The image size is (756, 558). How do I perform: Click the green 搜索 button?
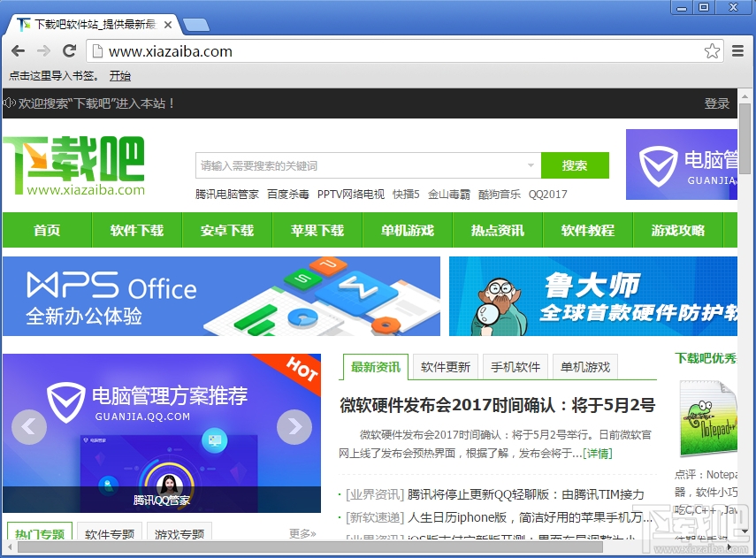point(575,165)
